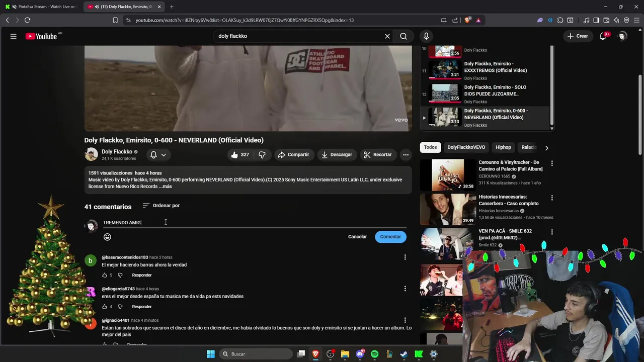Post the comment with Comentar
This screenshot has height=362, width=644.
pyautogui.click(x=390, y=237)
